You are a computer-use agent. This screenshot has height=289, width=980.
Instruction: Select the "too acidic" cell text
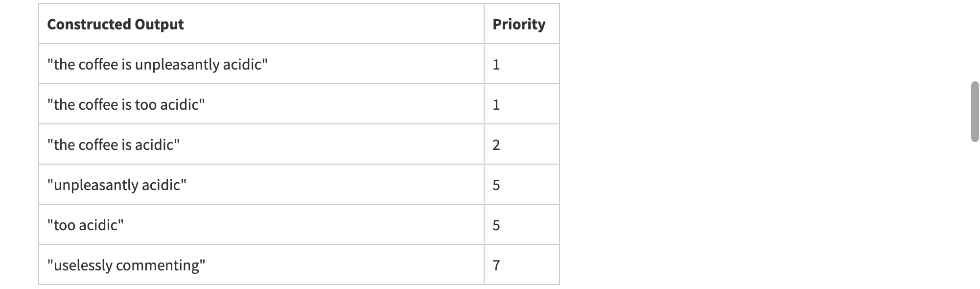(86, 225)
